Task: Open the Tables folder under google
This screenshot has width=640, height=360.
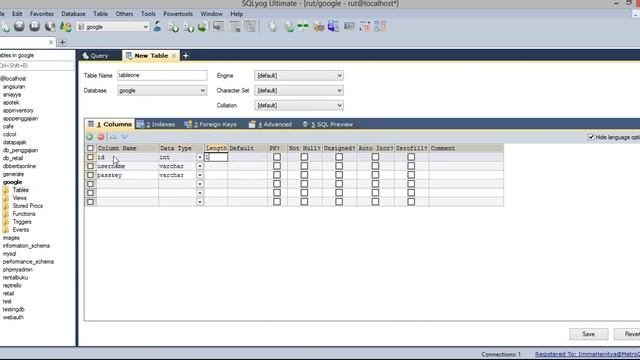Action: point(20,190)
